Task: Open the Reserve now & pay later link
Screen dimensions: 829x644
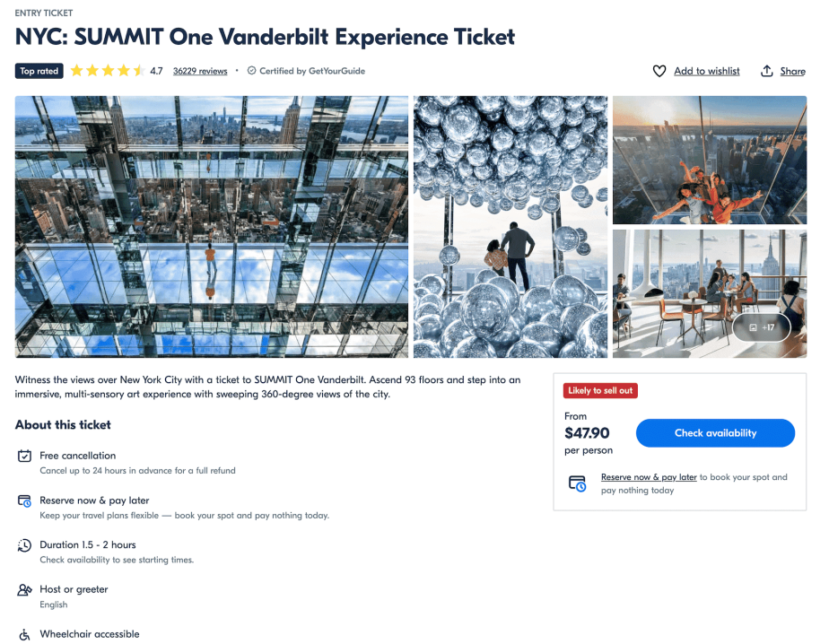Action: (x=649, y=477)
